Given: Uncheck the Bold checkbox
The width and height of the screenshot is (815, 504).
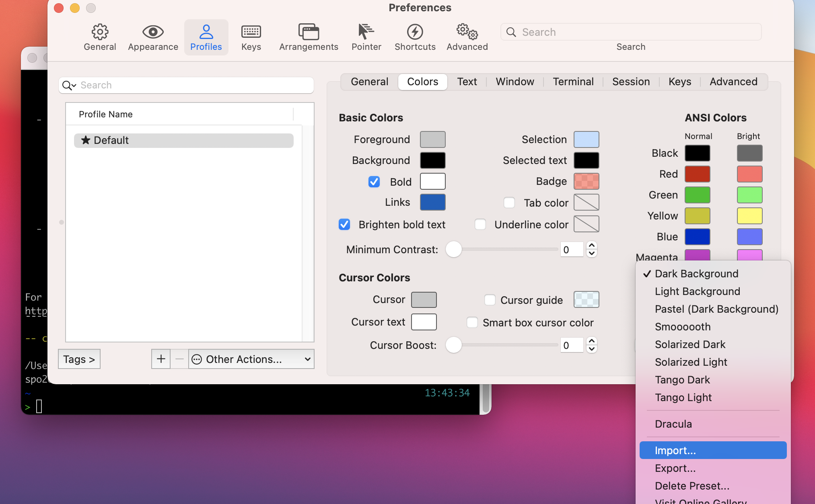Looking at the screenshot, I should tap(374, 181).
